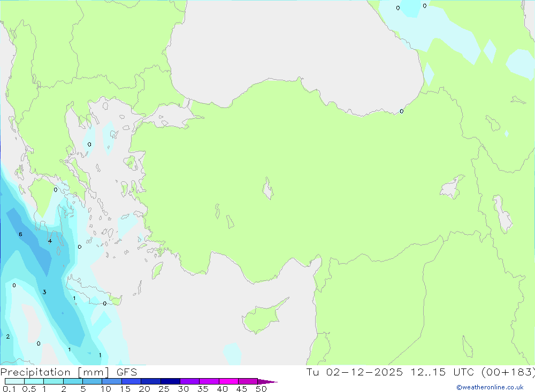Choose the 35–40 mm purple legend swatch

pos(209,381)
